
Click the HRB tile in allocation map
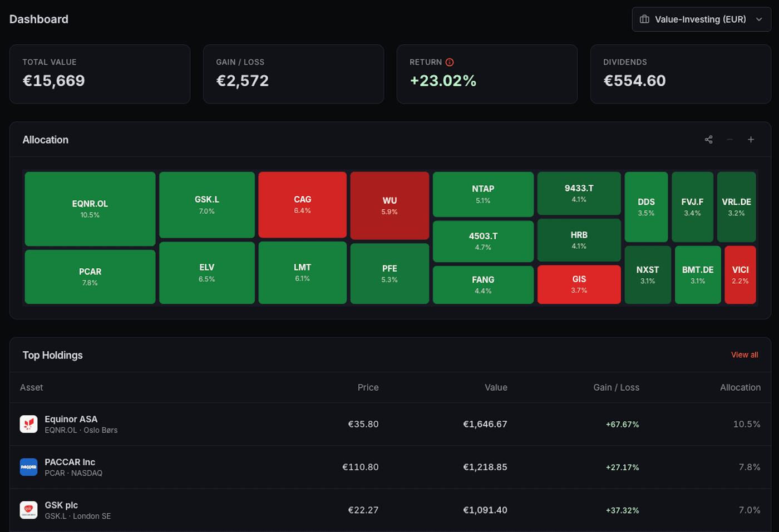tap(579, 240)
